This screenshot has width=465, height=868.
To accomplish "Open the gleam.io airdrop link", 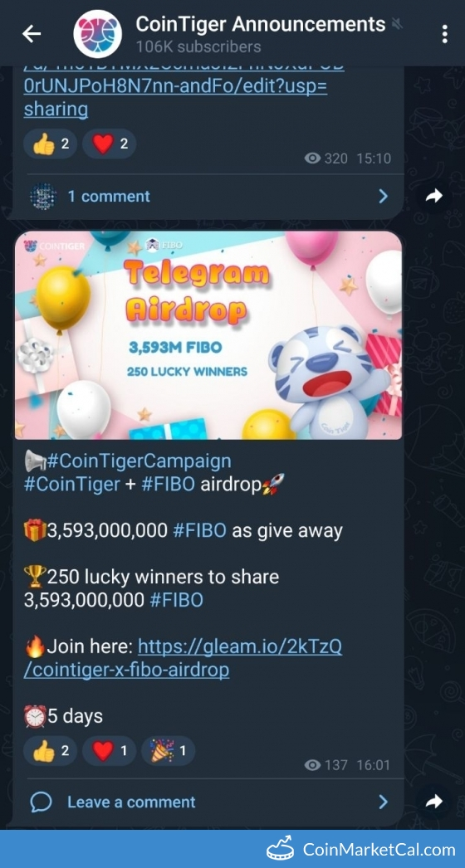I will tap(183, 658).
